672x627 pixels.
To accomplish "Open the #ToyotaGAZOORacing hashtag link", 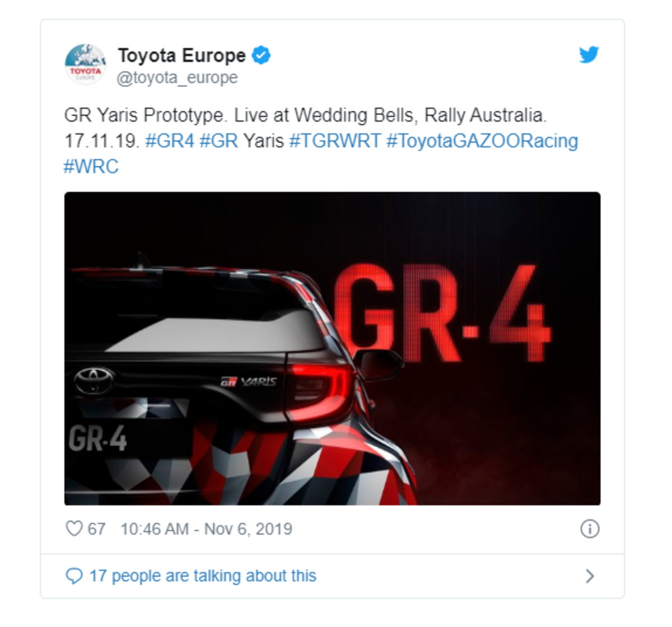I will tap(482, 141).
